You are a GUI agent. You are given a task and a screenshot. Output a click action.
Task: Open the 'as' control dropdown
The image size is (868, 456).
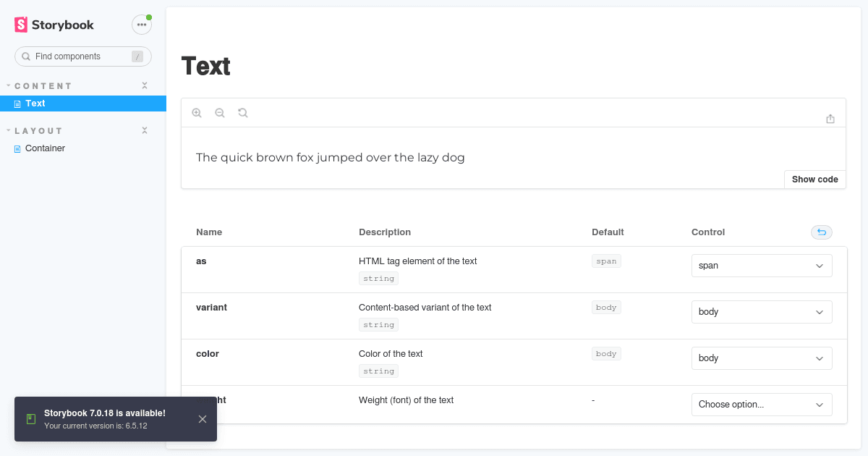coord(761,266)
